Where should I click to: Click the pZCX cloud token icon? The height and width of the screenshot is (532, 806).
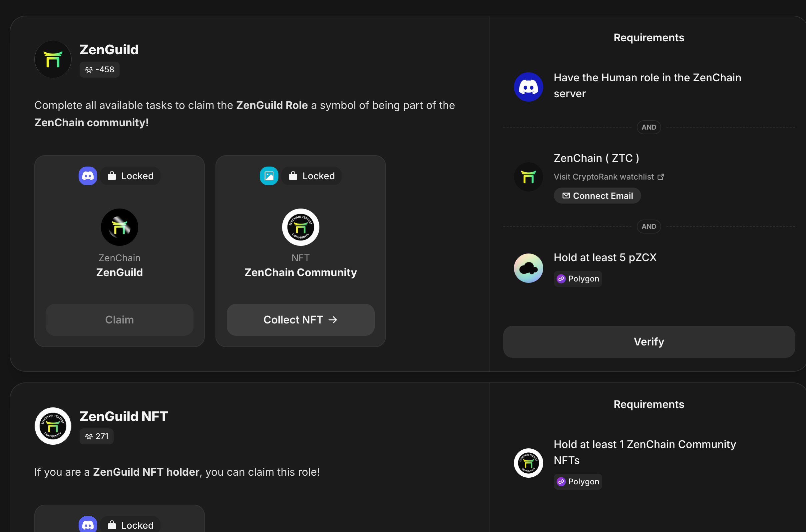pos(528,268)
